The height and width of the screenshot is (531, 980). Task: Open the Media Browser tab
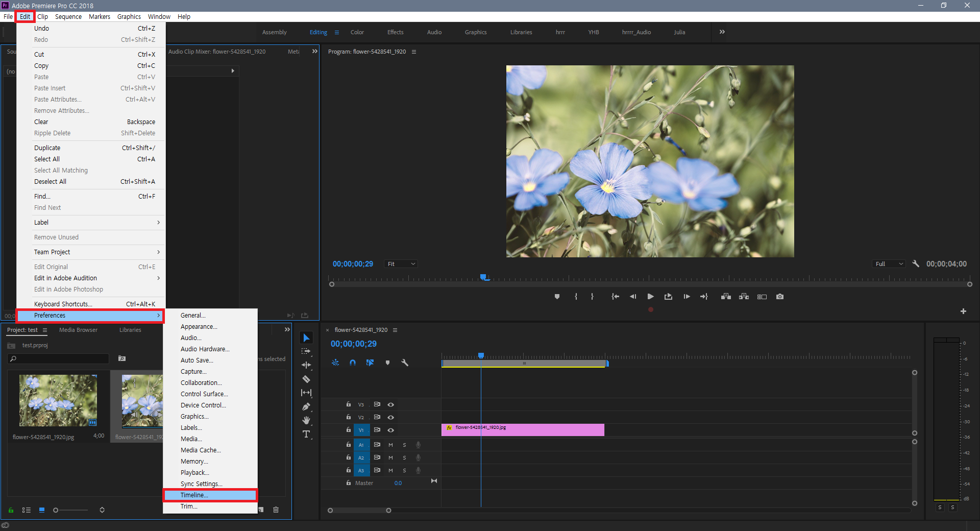pos(78,330)
